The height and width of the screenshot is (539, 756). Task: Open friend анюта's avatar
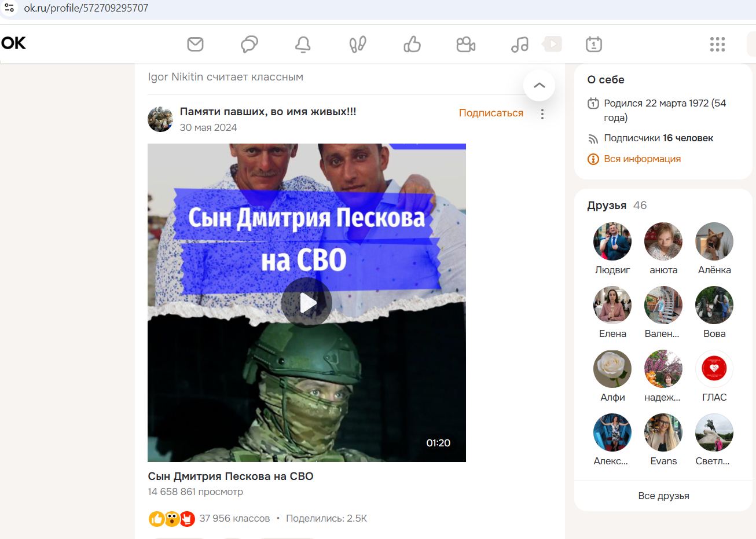pos(663,241)
